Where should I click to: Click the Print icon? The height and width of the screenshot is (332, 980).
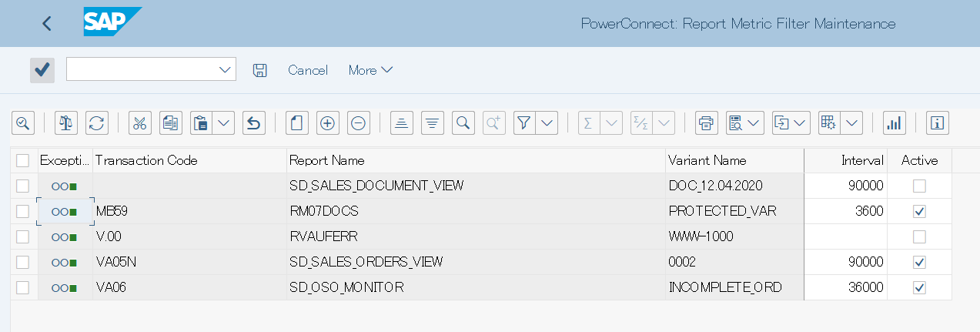click(x=706, y=122)
